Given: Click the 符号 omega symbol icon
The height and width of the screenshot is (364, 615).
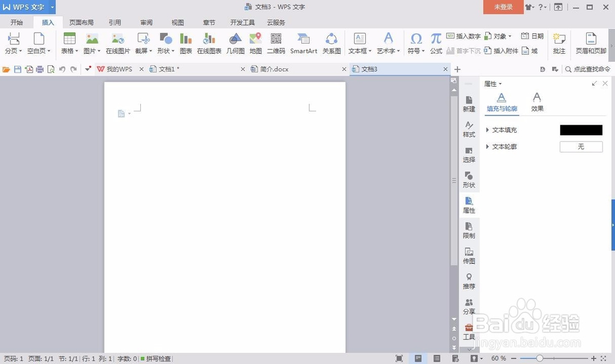Looking at the screenshot, I should click(x=416, y=39).
